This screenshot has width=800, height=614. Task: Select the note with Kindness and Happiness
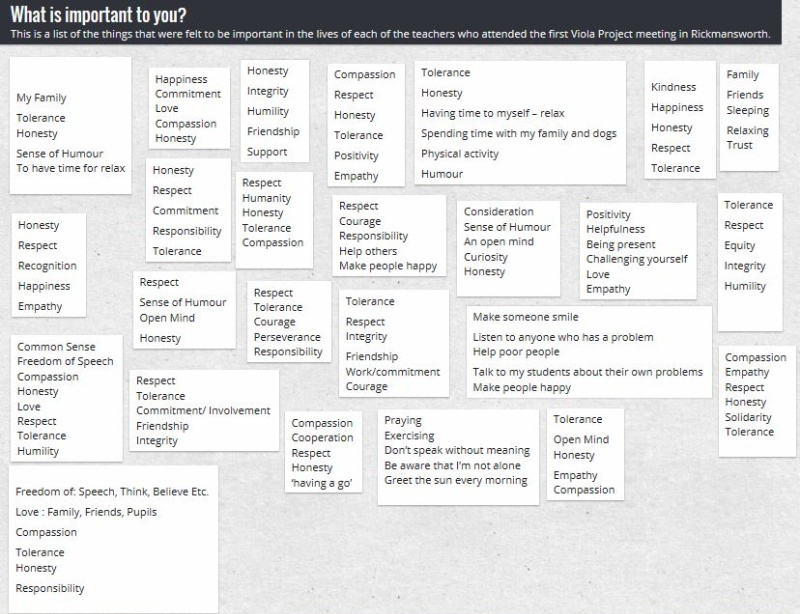click(x=680, y=120)
